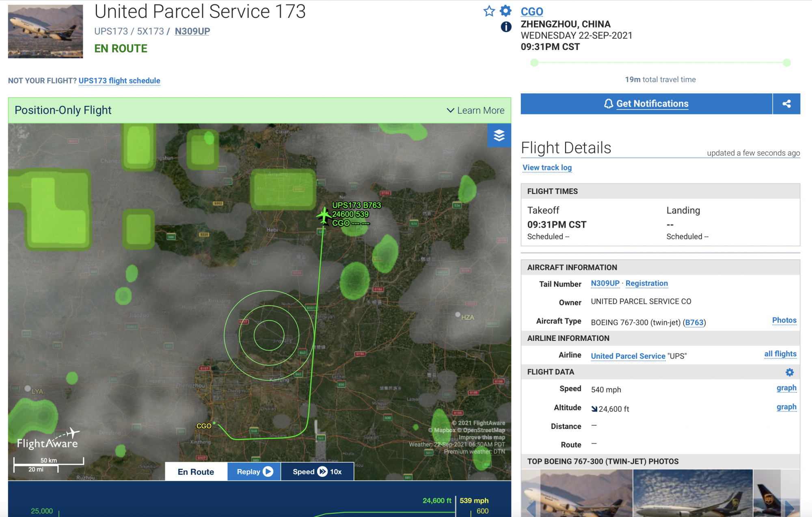Click the 539 mph speed chart label
812x517 pixels.
coord(474,501)
